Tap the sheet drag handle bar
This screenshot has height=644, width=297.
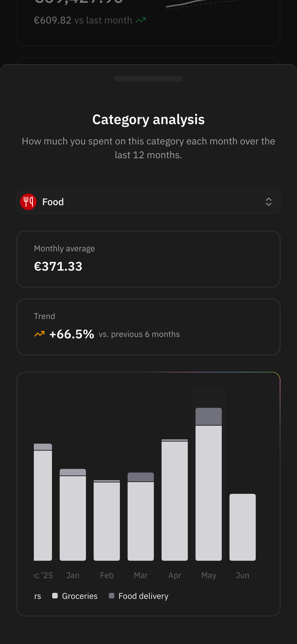(148, 79)
